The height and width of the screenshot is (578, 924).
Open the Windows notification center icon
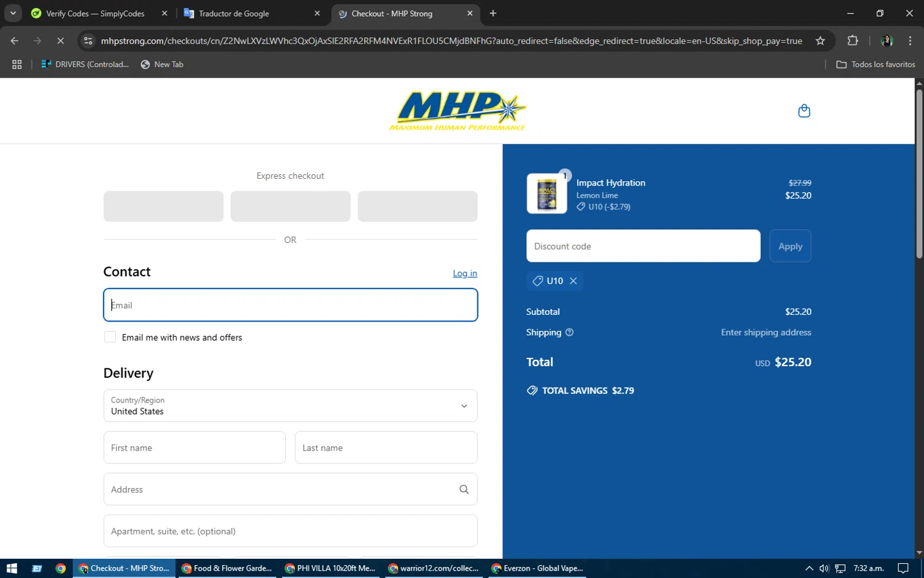pos(903,568)
